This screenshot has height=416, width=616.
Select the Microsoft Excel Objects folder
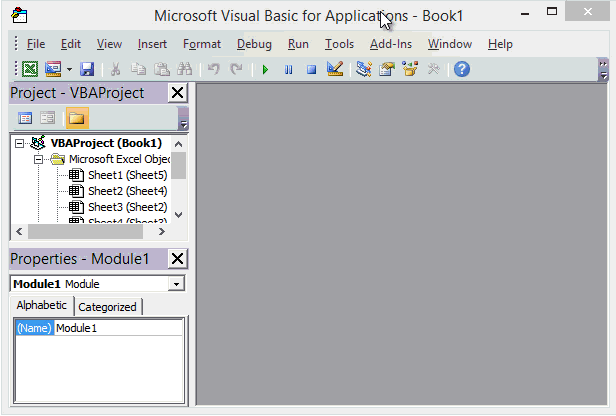pos(119,159)
